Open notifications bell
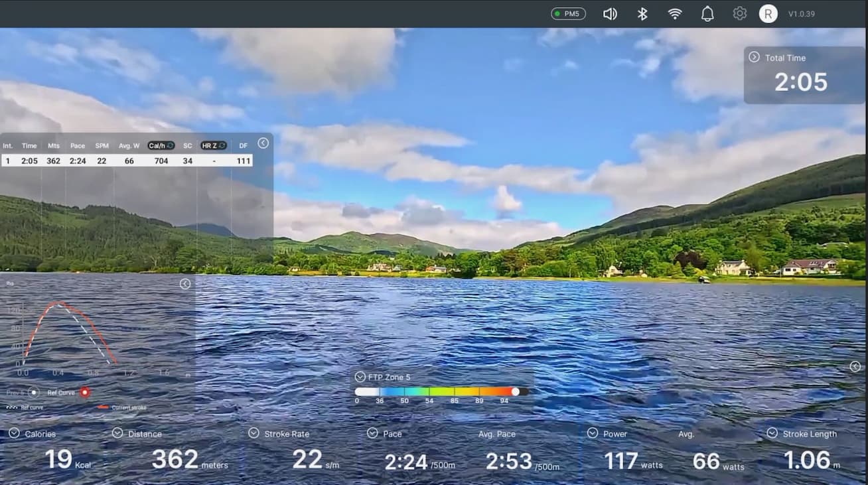The width and height of the screenshot is (868, 485). (x=707, y=14)
